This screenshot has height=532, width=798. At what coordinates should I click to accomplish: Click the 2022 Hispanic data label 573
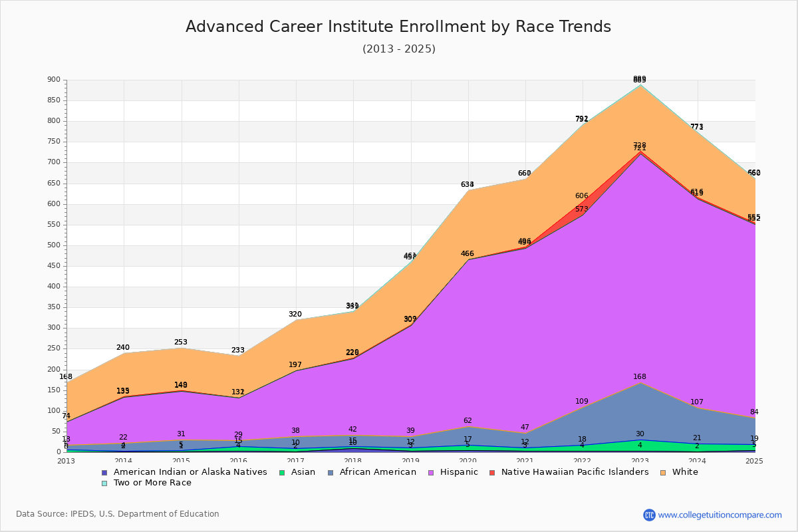click(582, 209)
